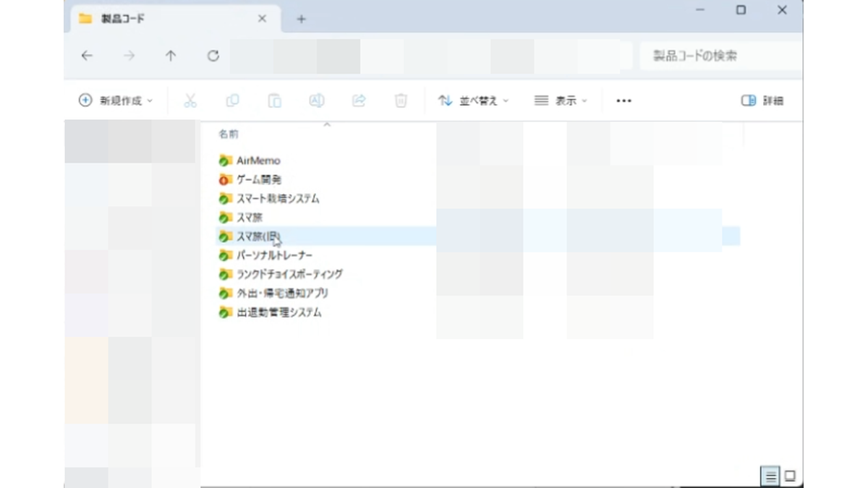Click the folder icon beside 外出・帰宅通知アプリ
The height and width of the screenshot is (488, 868).
pos(225,294)
